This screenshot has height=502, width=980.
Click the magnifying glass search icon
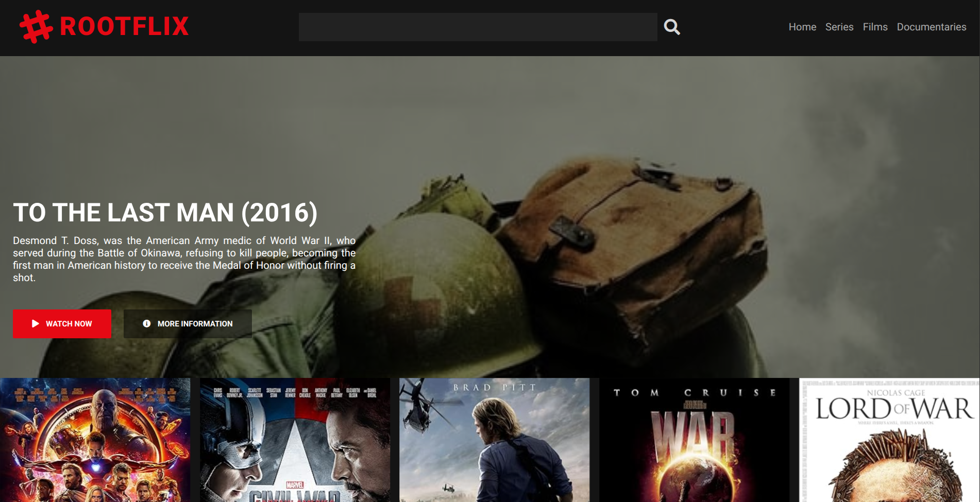(x=672, y=27)
